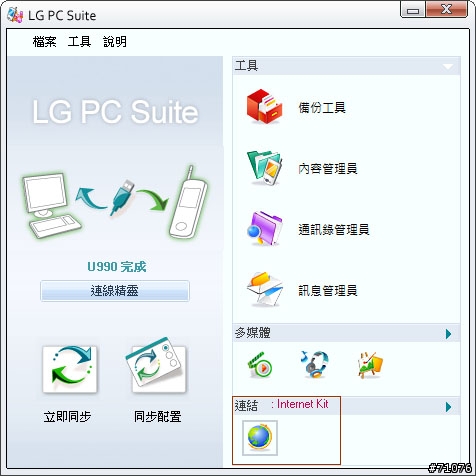Open the 工具 menu in menu bar
Screen dimensions: 476x476
coord(79,42)
